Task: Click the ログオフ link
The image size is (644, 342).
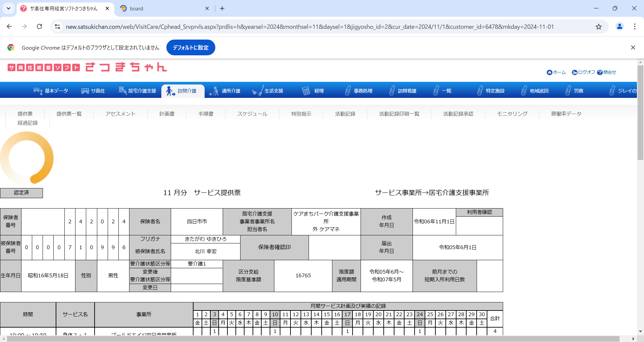Action: (x=584, y=72)
